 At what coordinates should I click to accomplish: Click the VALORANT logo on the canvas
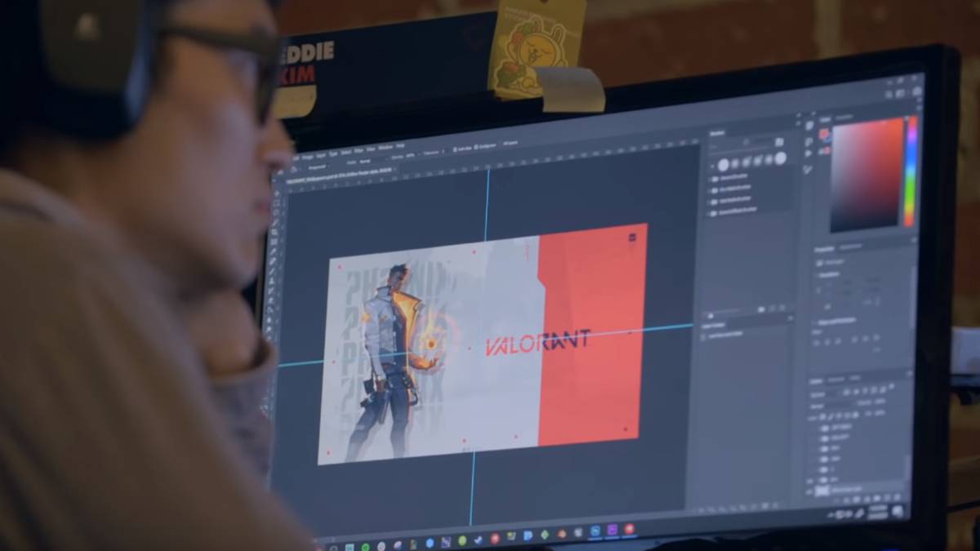click(536, 343)
